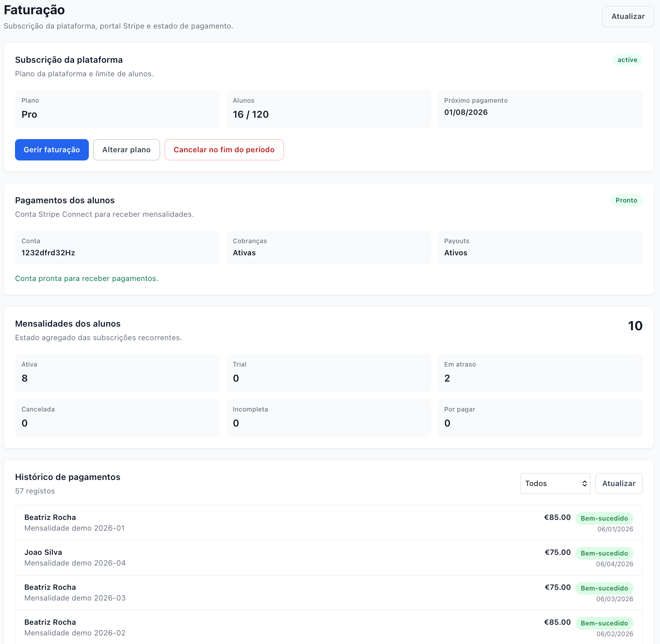Click the Pronto status badge
660x644 pixels.
tap(626, 200)
